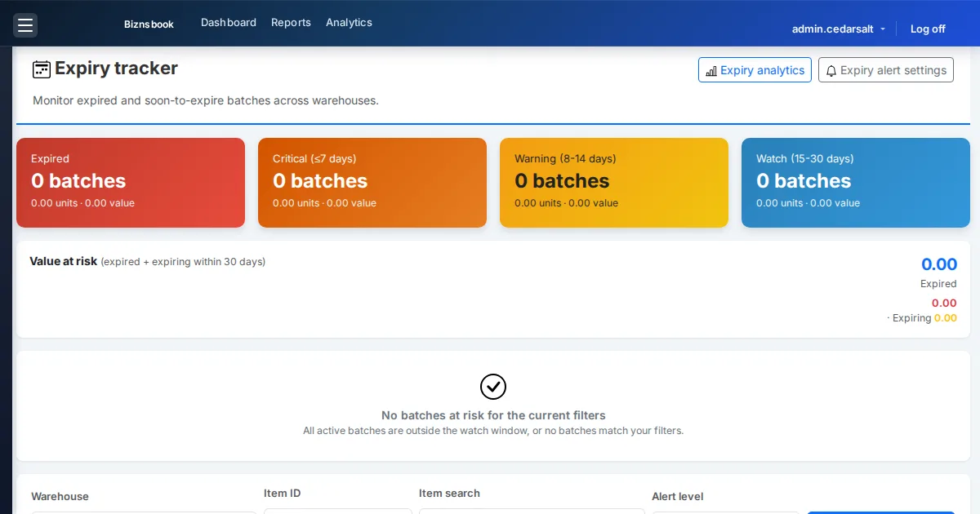Select the blue Watch (15-30 days) card
Screen dimensions: 980x514
(x=856, y=183)
